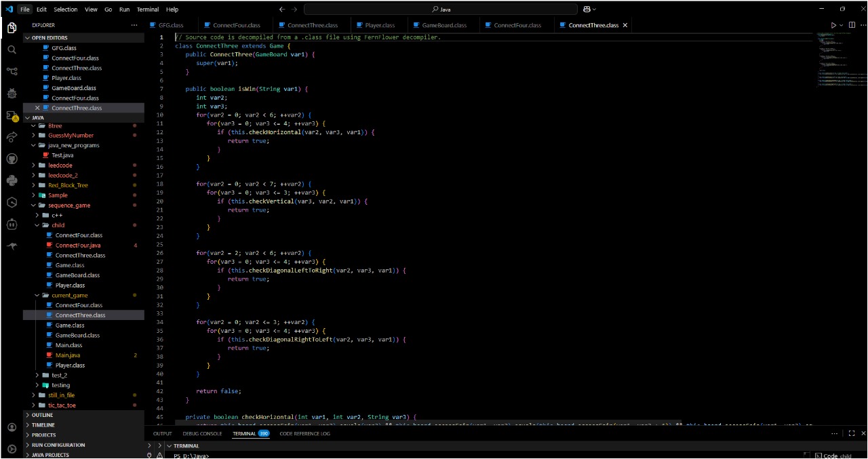Expand the OUTLINE section
The image size is (868, 459).
pos(42,415)
